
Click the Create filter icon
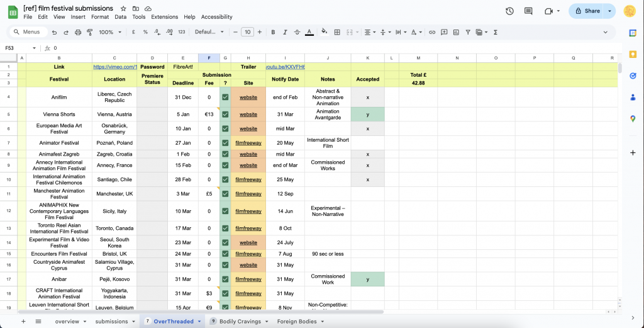click(x=468, y=32)
